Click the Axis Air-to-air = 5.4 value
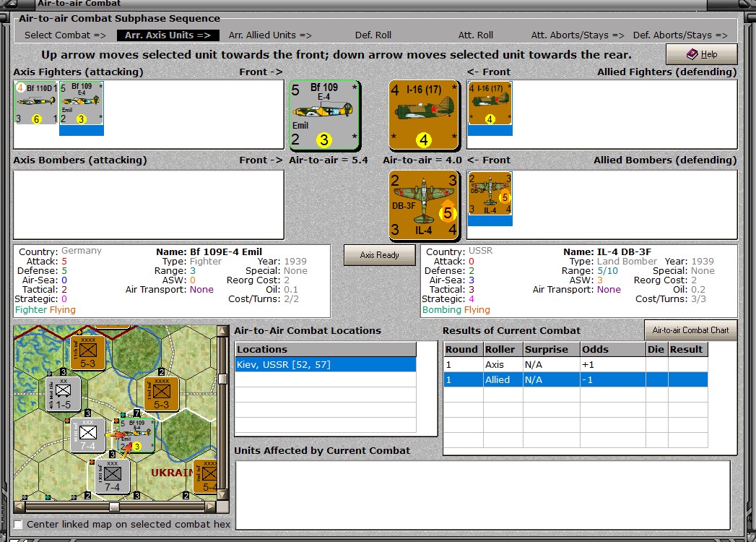The width and height of the screenshot is (756, 542). [x=329, y=160]
